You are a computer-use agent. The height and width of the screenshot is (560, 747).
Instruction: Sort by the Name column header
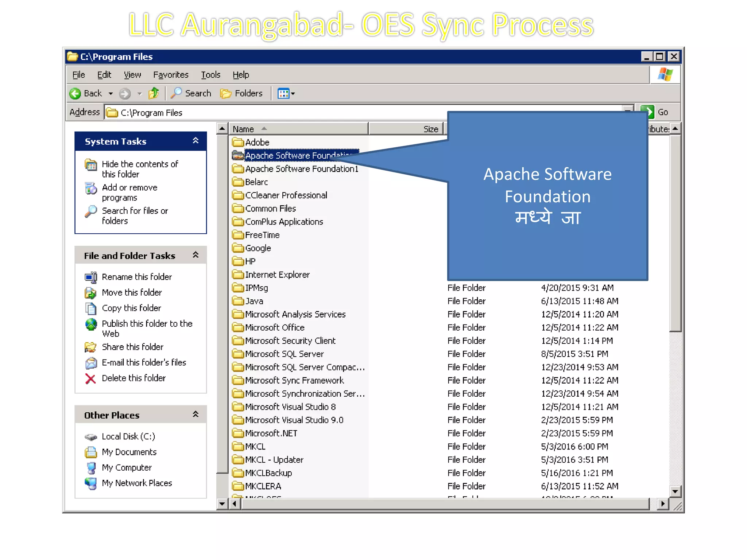(298, 129)
